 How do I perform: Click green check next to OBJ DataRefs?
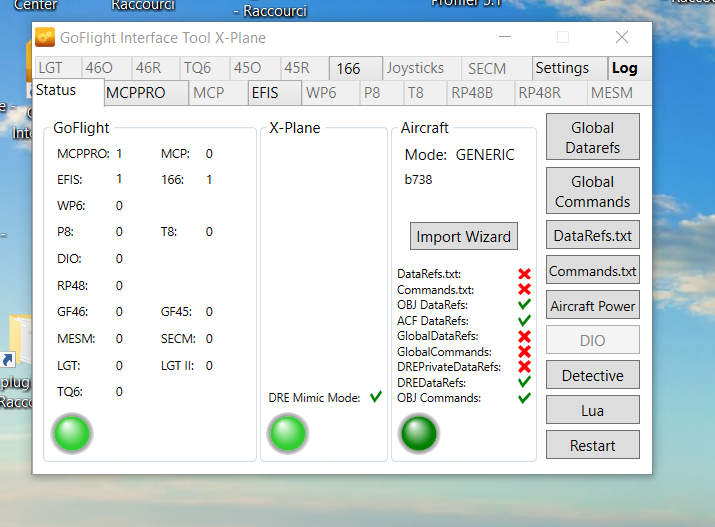point(524,304)
